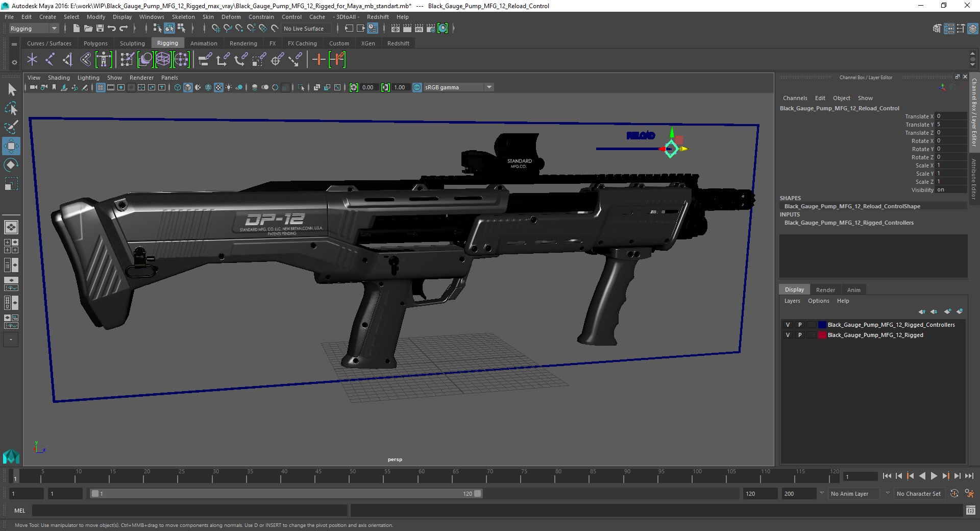Screen dimensions: 980x531
Task: Click the Set Key plus shelf icon
Action: tap(318, 60)
